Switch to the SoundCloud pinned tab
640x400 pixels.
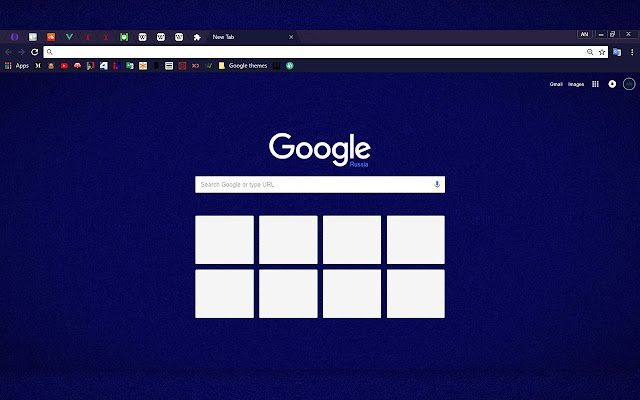[x=51, y=37]
